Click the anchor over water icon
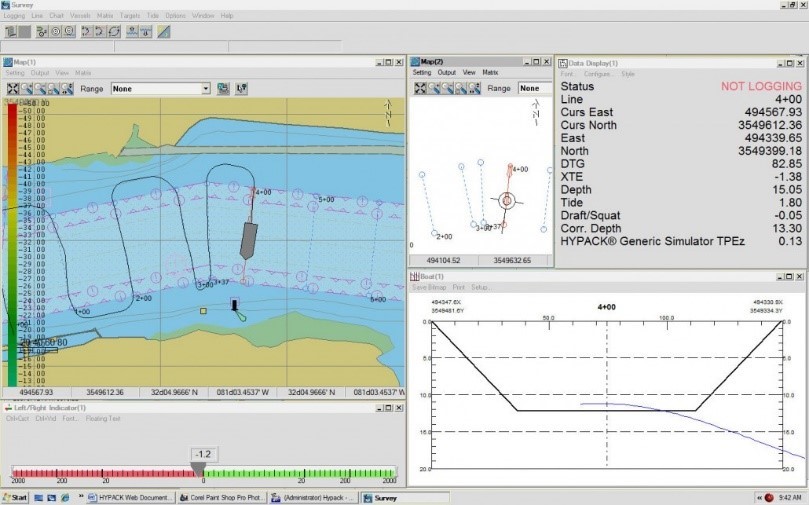The image size is (809, 505). coord(133,31)
